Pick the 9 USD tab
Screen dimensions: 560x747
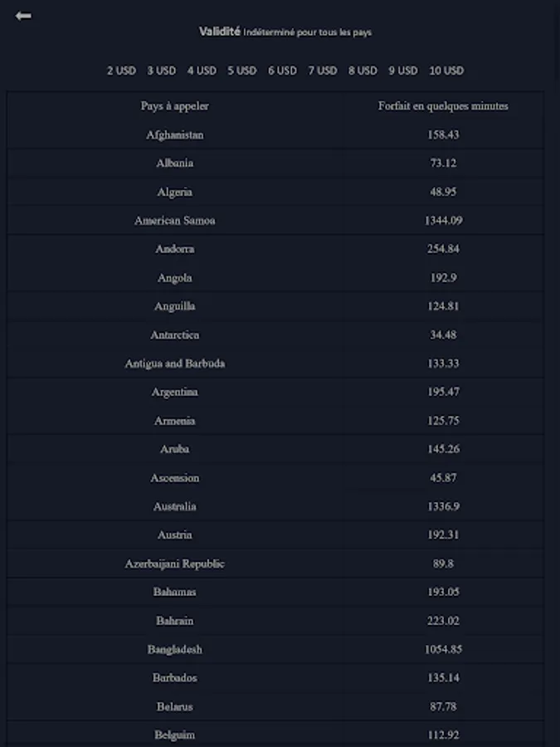coord(403,71)
